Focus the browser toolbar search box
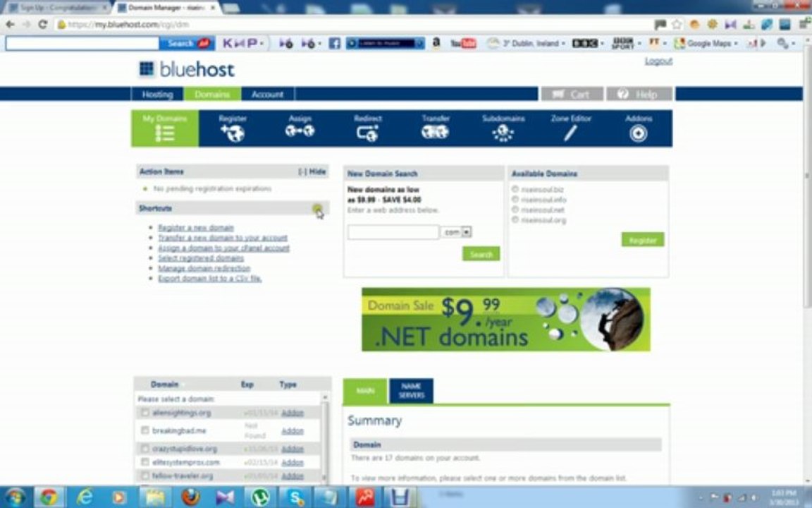The height and width of the screenshot is (508, 812). pyautogui.click(x=82, y=43)
